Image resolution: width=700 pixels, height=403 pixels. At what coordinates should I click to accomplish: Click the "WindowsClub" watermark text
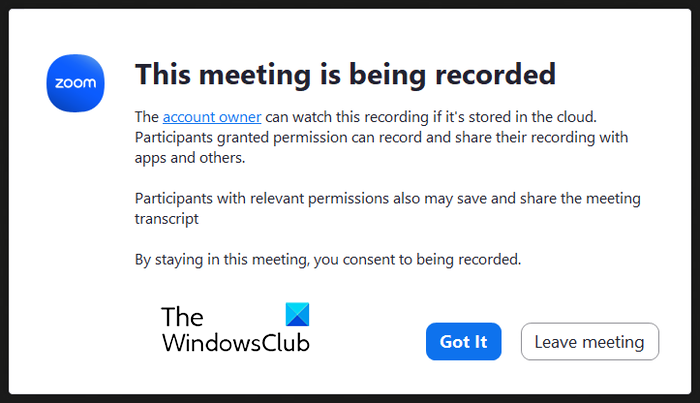[x=236, y=342]
